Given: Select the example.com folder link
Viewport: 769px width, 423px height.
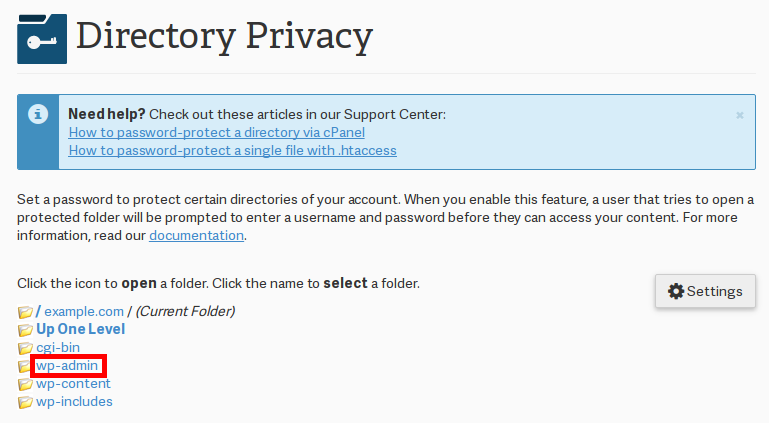Looking at the screenshot, I should (x=84, y=312).
